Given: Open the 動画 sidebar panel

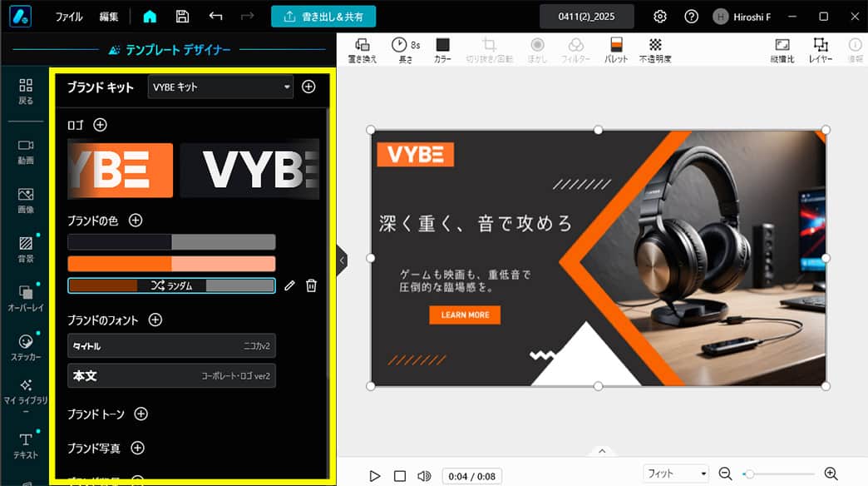Looking at the screenshot, I should [26, 151].
